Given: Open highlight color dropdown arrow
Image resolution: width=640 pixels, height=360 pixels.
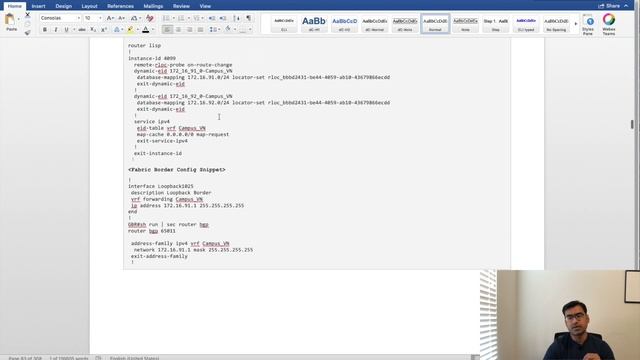Looking at the screenshot, I should (138, 29).
